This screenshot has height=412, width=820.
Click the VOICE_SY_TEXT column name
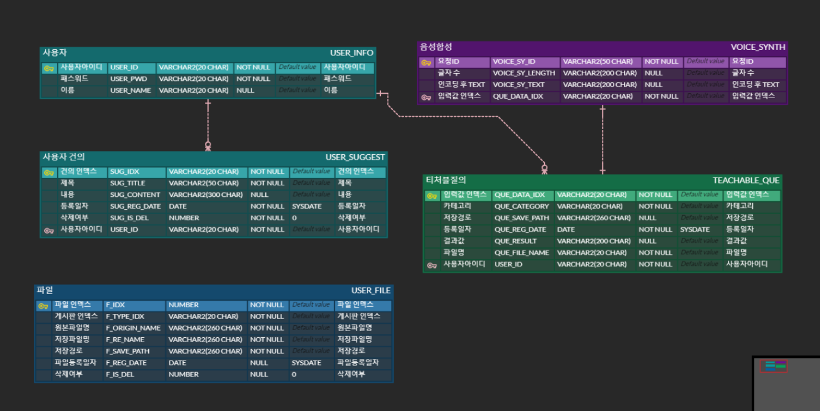tap(519, 85)
